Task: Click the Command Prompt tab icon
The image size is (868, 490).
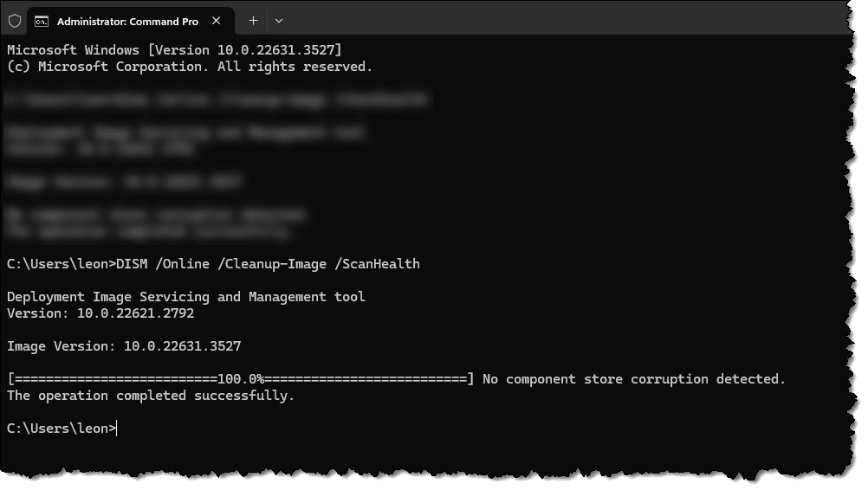Action: tap(42, 20)
